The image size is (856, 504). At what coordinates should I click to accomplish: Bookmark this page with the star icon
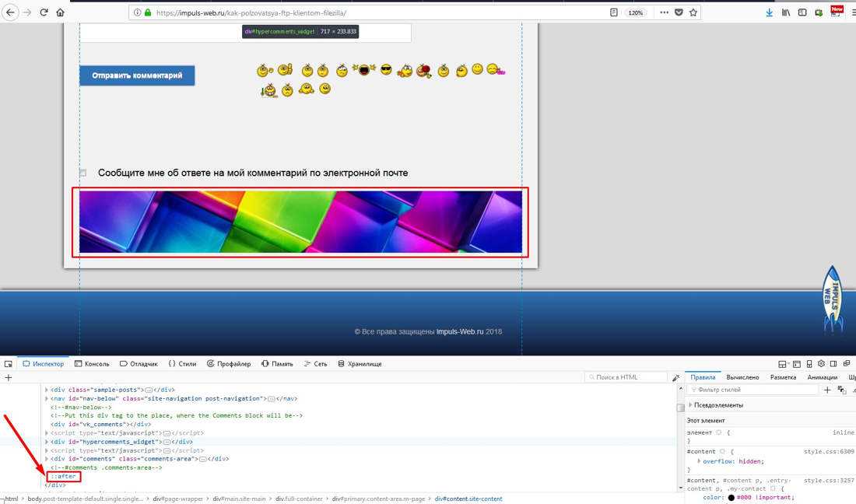tap(693, 12)
